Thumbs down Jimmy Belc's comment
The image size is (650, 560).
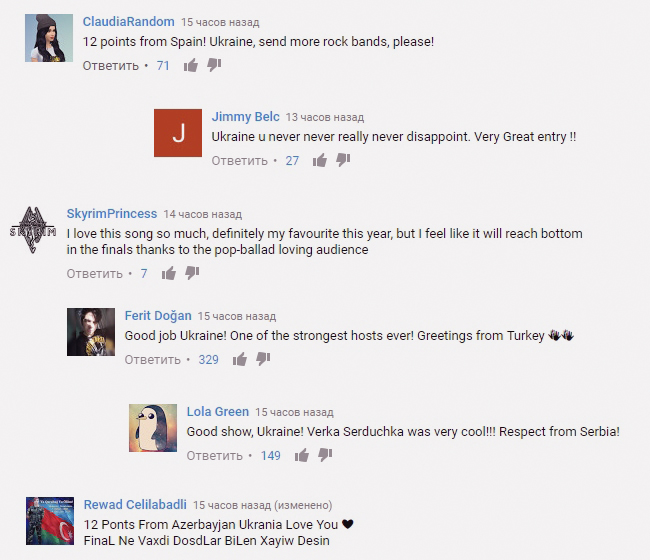(343, 160)
